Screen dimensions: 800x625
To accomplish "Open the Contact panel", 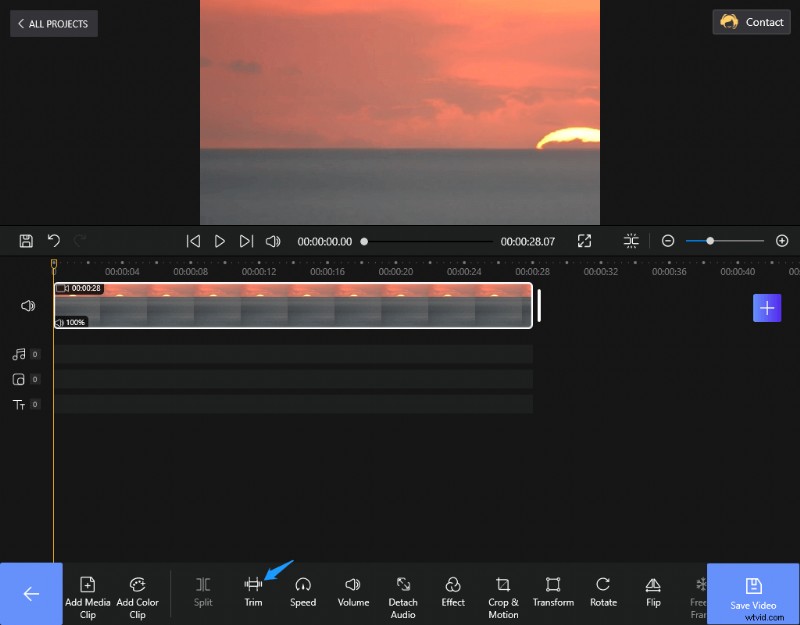I will point(751,22).
